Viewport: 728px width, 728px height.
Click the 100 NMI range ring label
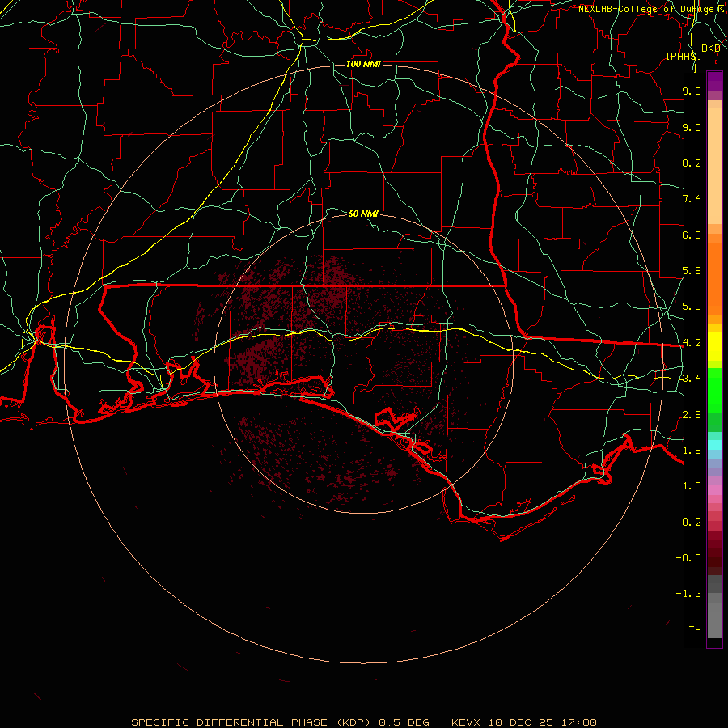coord(363,64)
